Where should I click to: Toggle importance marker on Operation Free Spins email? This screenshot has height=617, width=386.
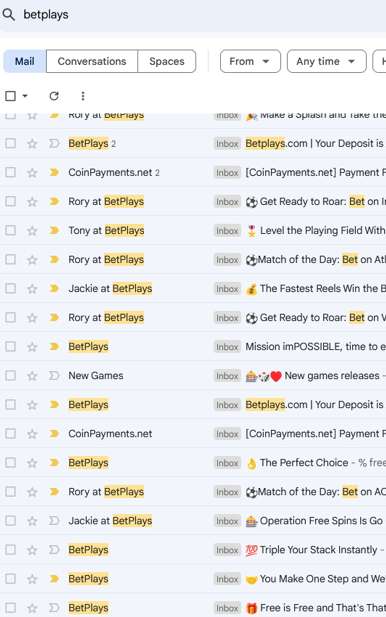54,521
